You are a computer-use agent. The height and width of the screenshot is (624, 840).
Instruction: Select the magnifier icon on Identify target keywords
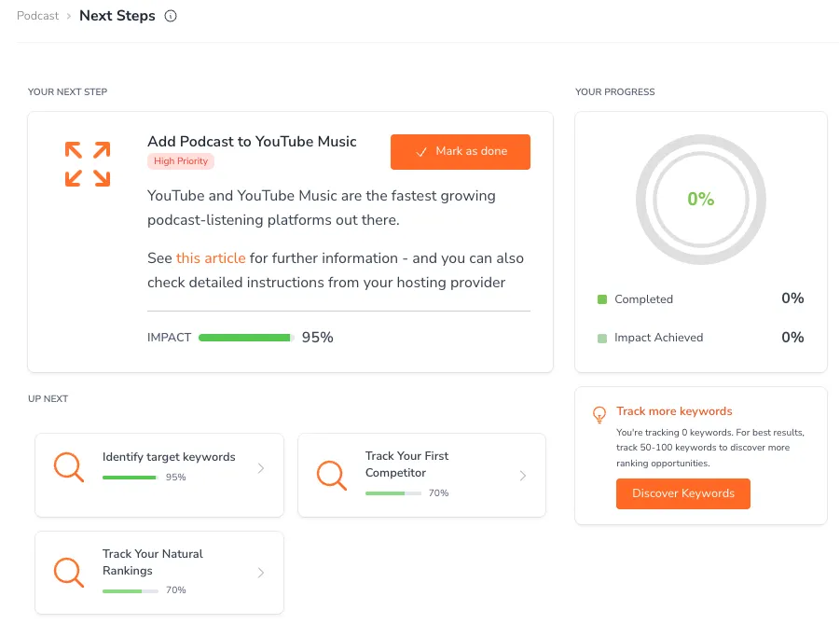tap(68, 468)
